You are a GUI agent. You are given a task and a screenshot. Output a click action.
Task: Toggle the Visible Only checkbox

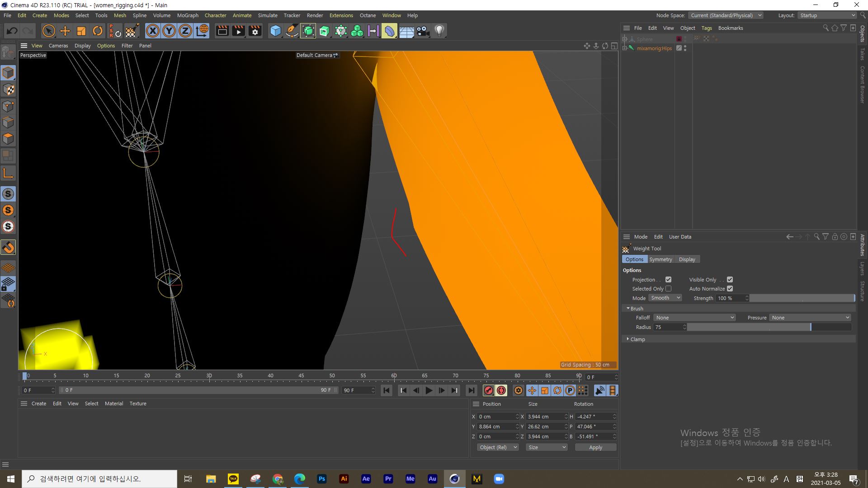click(x=730, y=280)
